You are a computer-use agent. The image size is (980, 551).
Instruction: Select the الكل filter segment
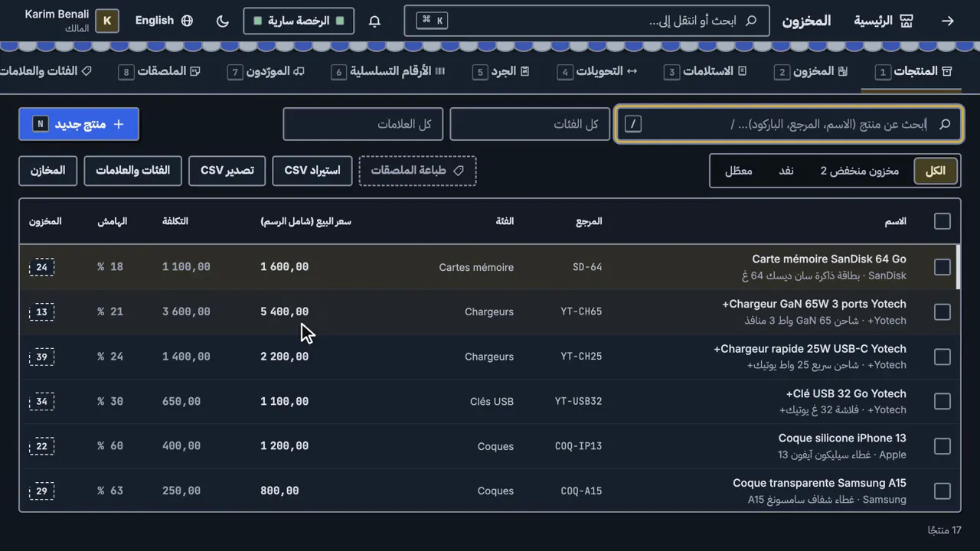936,171
